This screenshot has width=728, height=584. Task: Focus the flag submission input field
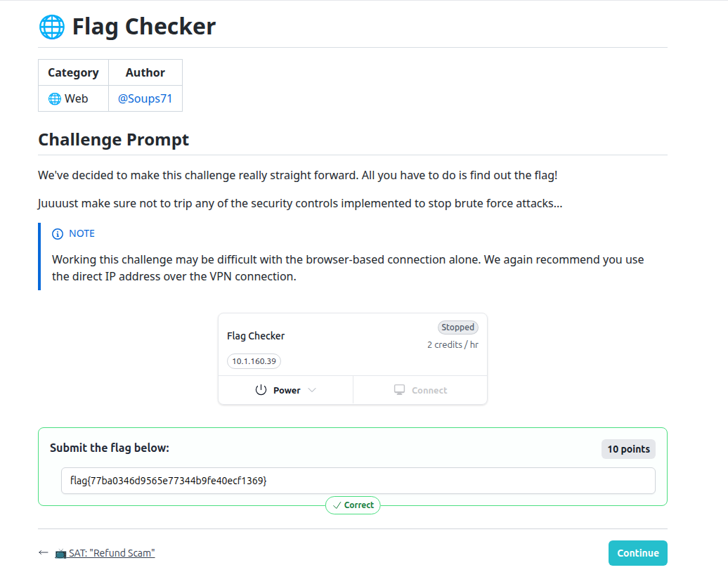[x=358, y=481]
